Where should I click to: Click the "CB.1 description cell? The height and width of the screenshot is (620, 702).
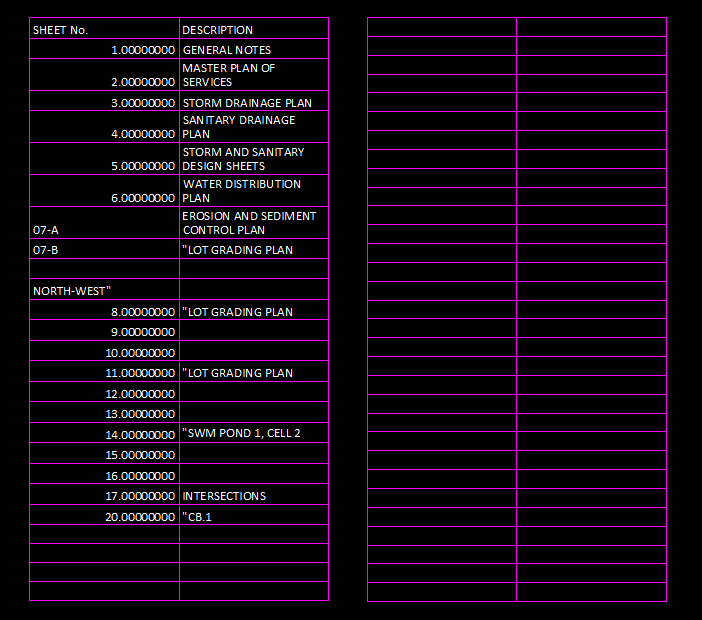[x=254, y=515]
